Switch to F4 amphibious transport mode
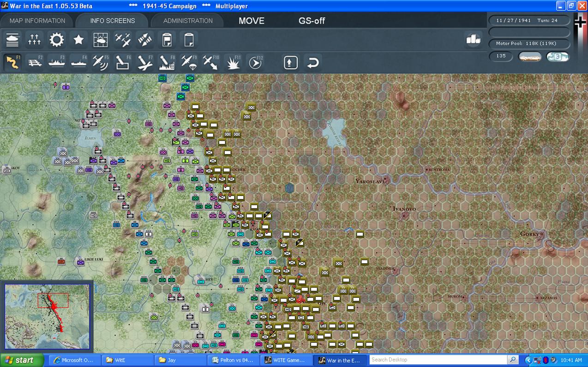Viewport: 588px width, 367px height. [78, 62]
